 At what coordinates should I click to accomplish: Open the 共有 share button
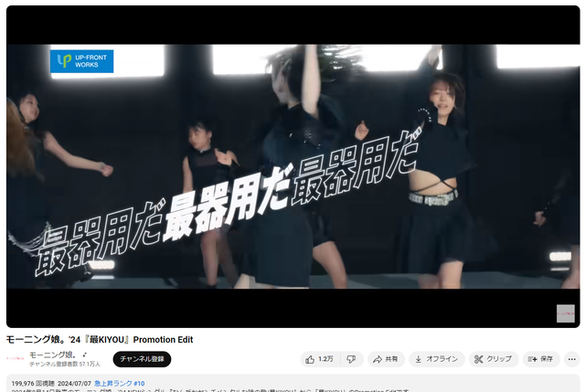386,359
